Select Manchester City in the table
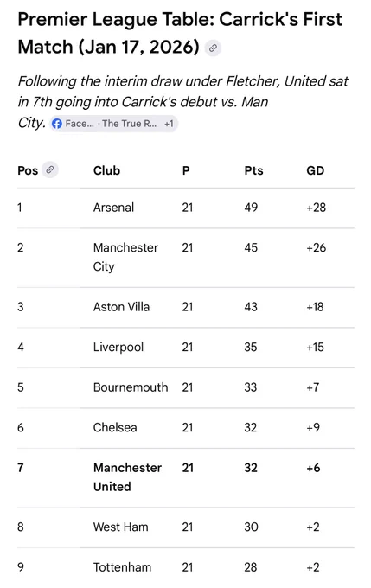The width and height of the screenshot is (371, 588). (125, 258)
